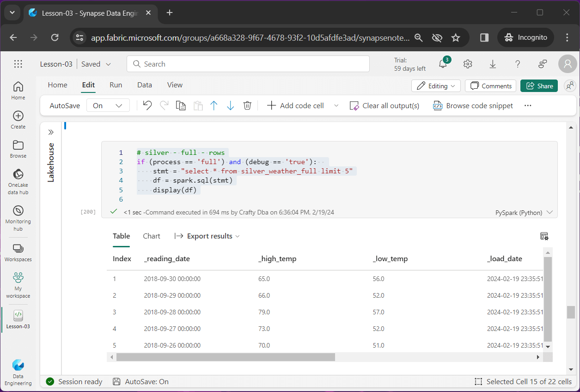Toggle the browser side panel button
The width and height of the screenshot is (580, 392).
[484, 37]
